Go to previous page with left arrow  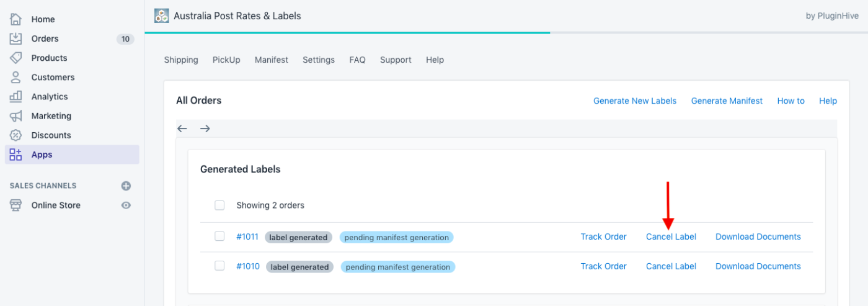pos(182,128)
